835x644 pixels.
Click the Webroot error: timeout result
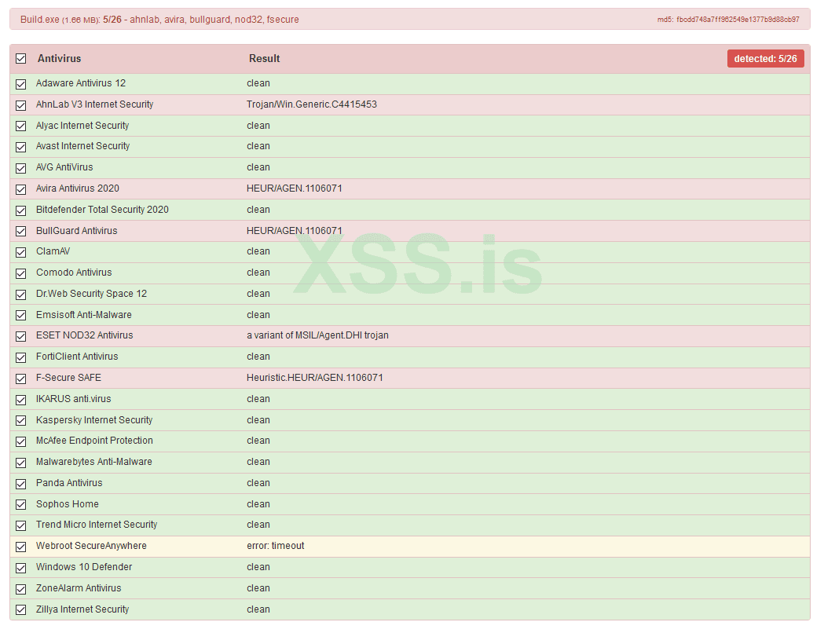tap(275, 546)
